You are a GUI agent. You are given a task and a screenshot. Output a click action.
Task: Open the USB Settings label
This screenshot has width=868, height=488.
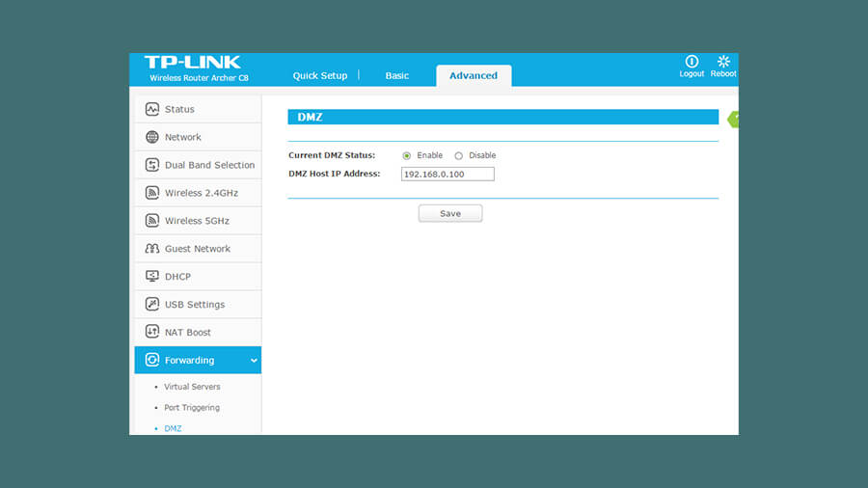(x=195, y=305)
